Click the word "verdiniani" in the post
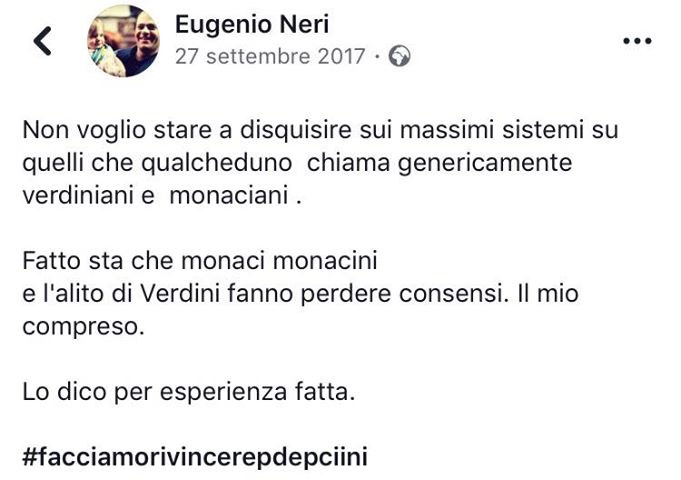 [73, 196]
